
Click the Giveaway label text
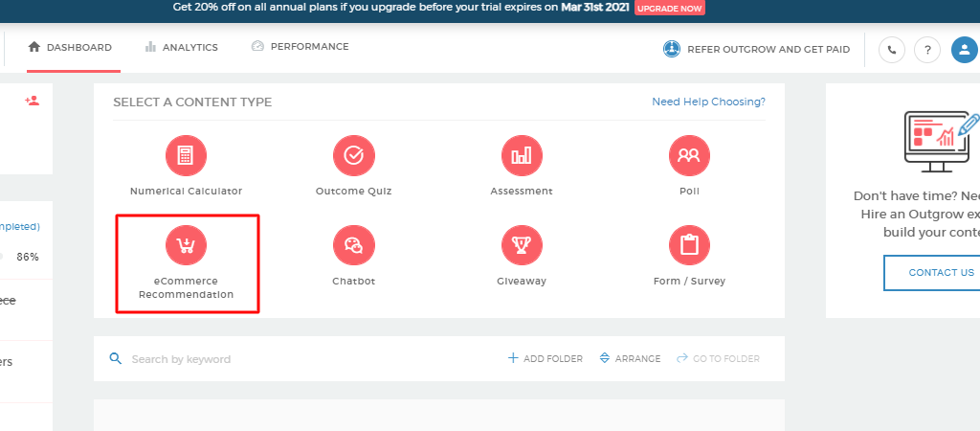[x=522, y=282]
